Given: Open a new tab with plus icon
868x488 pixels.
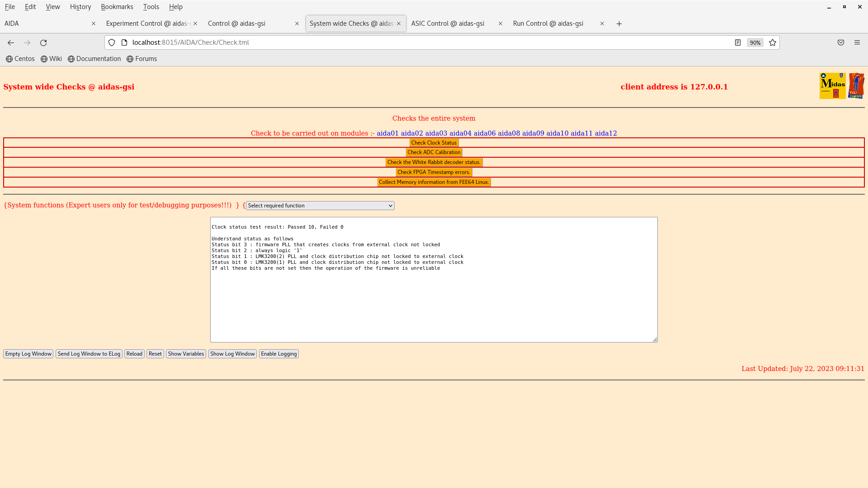Looking at the screenshot, I should 619,23.
